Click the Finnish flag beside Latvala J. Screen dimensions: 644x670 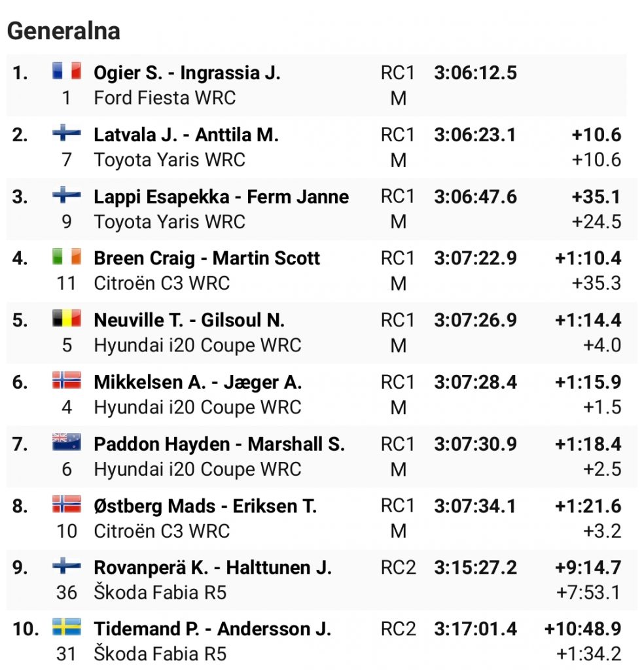[x=67, y=132]
